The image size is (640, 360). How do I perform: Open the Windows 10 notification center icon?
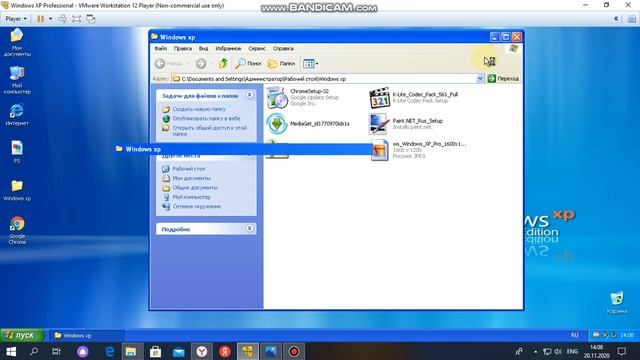click(x=622, y=351)
